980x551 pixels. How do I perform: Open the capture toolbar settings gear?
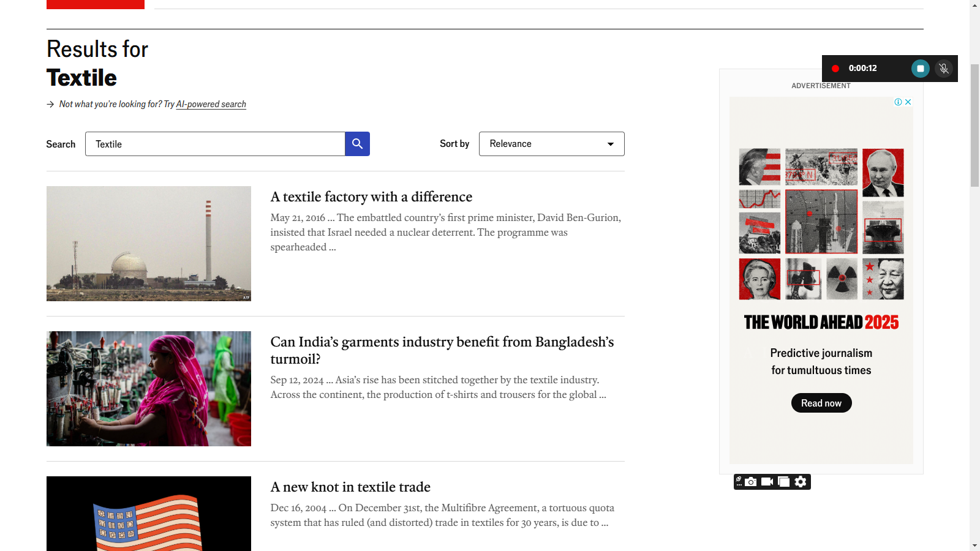(x=801, y=482)
